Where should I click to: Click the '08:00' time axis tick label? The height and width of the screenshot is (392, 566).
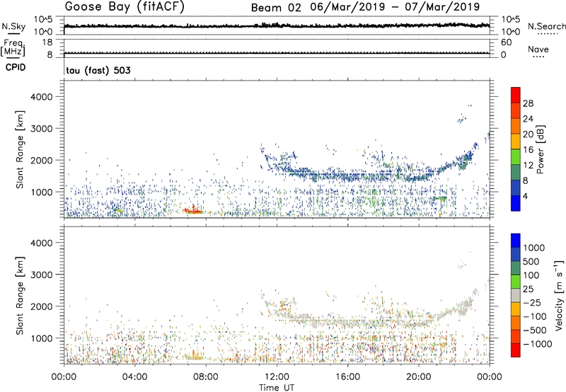(x=206, y=377)
